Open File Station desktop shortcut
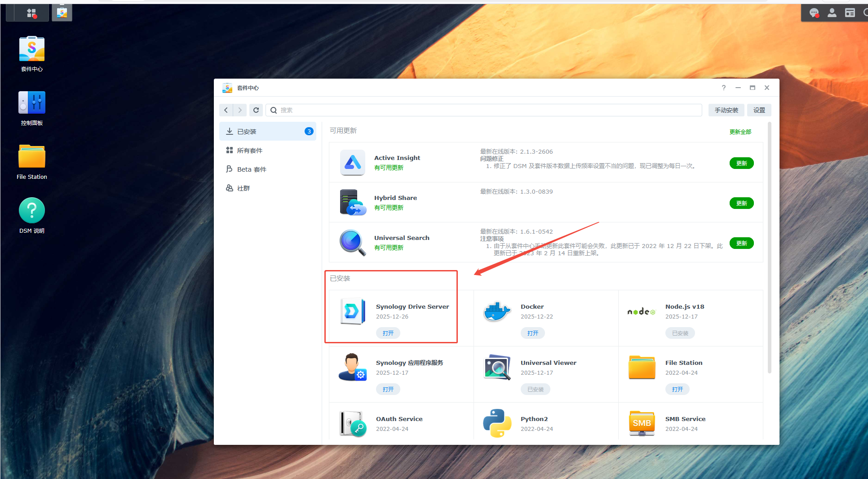Screen dimensions: 868x479 [31, 157]
